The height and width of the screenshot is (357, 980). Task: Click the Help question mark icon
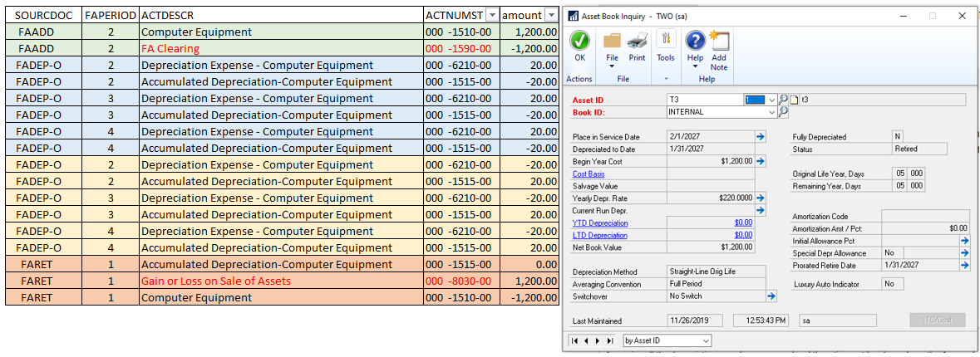click(695, 41)
